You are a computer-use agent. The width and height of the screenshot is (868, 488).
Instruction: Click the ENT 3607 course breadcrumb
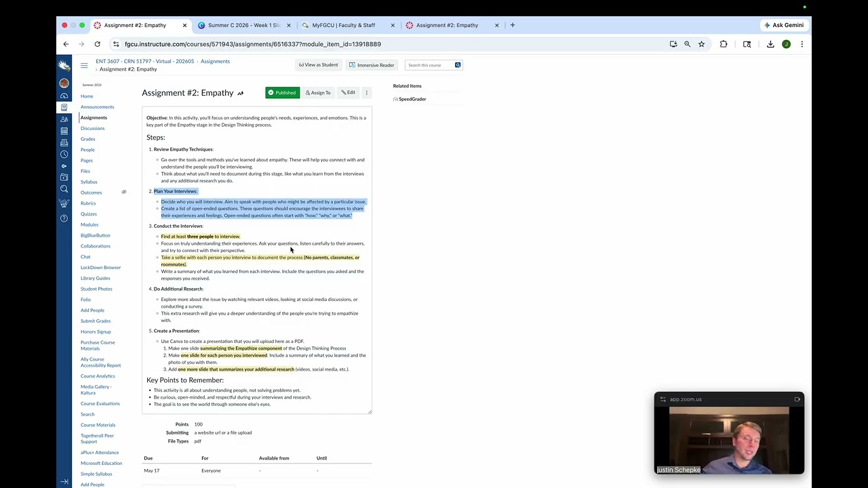(144, 62)
